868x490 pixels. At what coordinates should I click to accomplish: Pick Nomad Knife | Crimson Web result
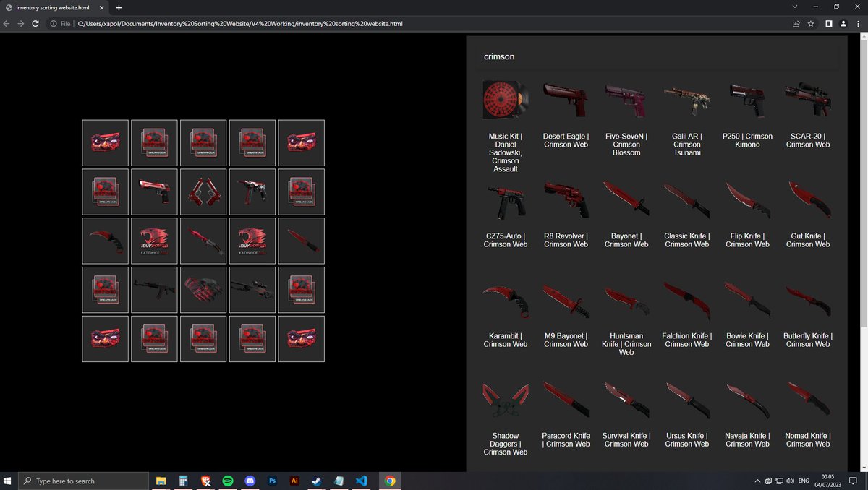click(x=808, y=413)
